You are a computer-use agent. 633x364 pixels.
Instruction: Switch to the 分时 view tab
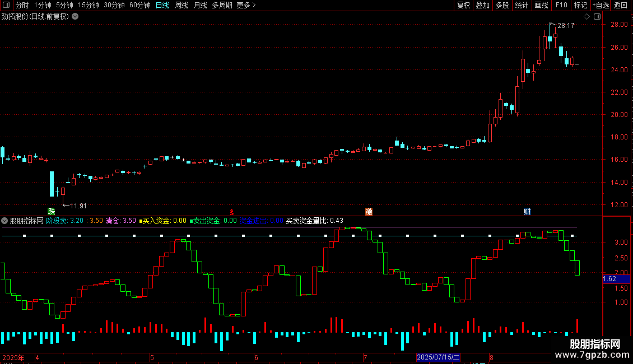click(x=22, y=5)
